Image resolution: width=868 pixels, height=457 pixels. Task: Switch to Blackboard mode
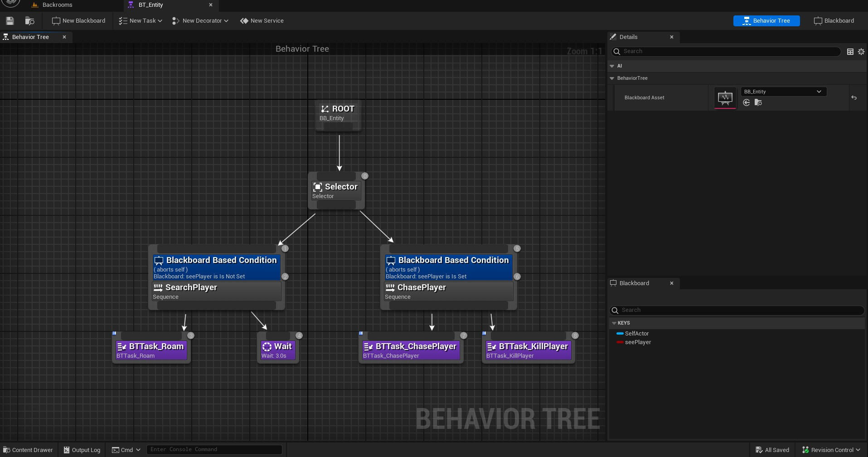click(x=834, y=21)
